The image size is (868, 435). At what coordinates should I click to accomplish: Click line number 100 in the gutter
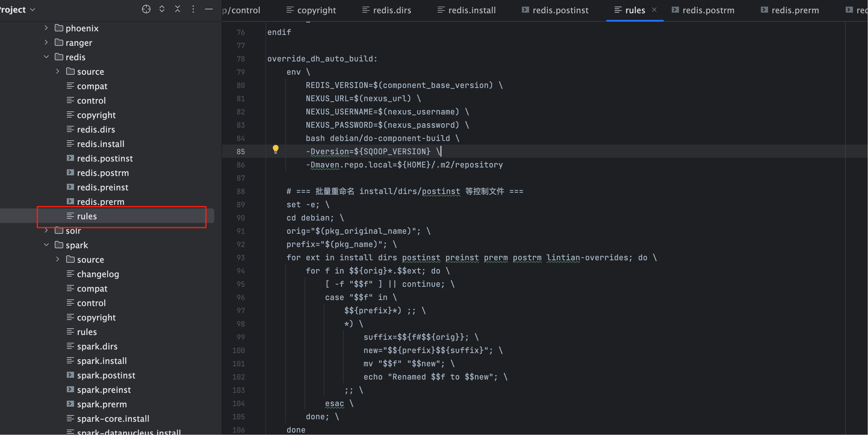pyautogui.click(x=239, y=351)
